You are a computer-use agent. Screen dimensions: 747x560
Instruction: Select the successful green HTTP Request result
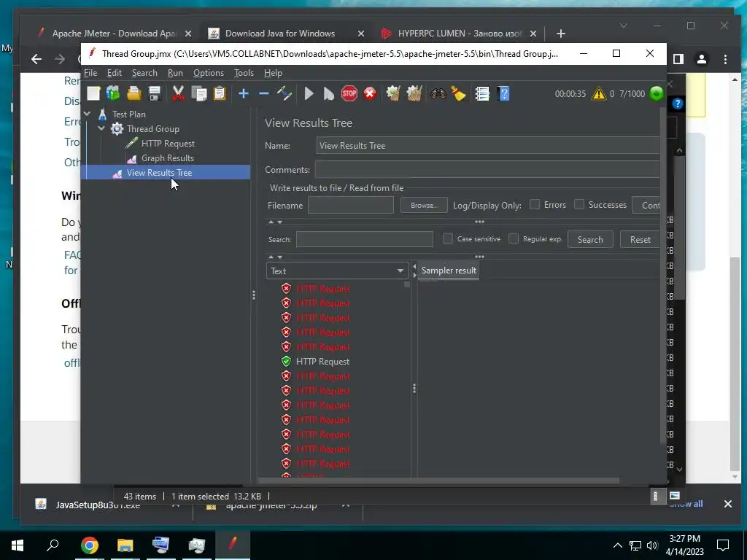(x=322, y=362)
